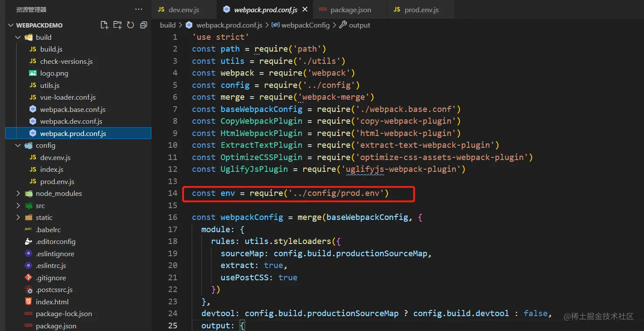Click line number 14 in the gutter
Screen dimensions: 644x331
tap(173, 193)
